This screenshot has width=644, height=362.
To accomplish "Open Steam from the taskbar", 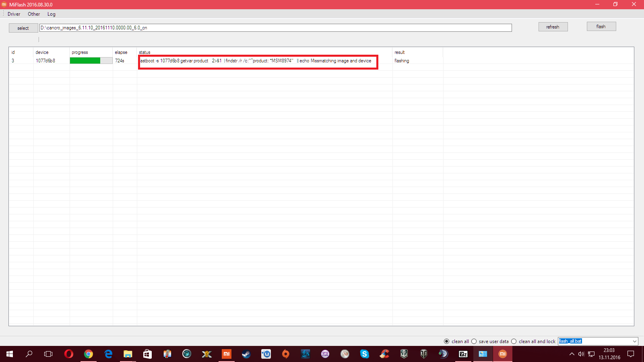I will click(x=246, y=354).
